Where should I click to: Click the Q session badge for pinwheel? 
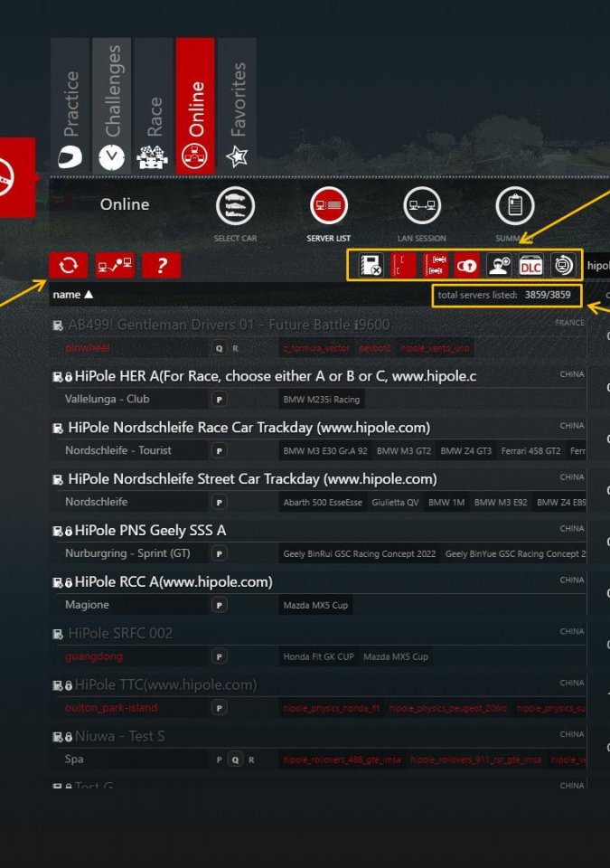pos(220,349)
